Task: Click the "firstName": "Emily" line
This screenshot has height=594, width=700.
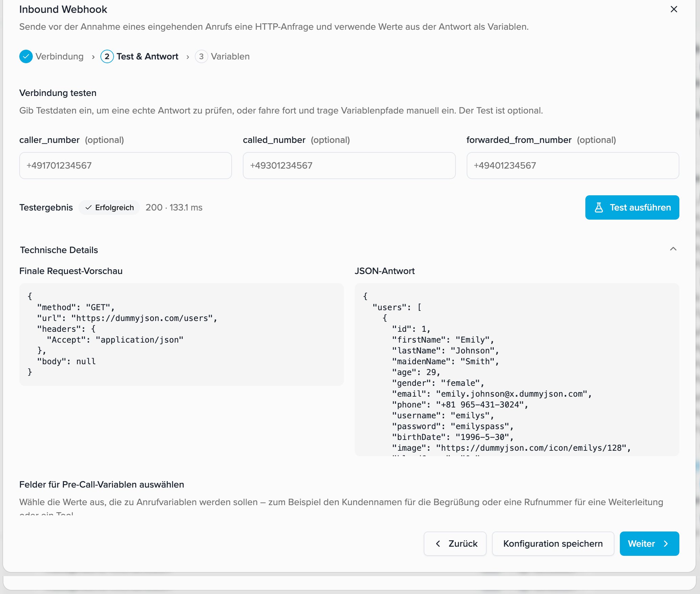Action: [443, 340]
